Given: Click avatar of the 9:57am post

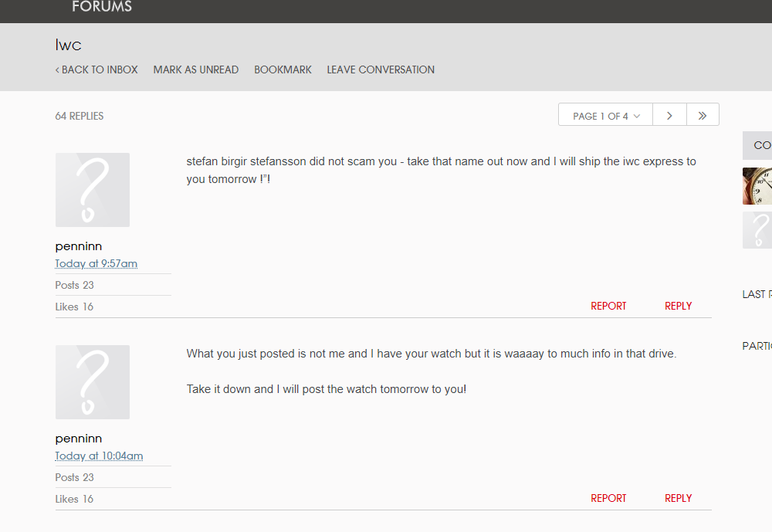Looking at the screenshot, I should (x=93, y=190).
